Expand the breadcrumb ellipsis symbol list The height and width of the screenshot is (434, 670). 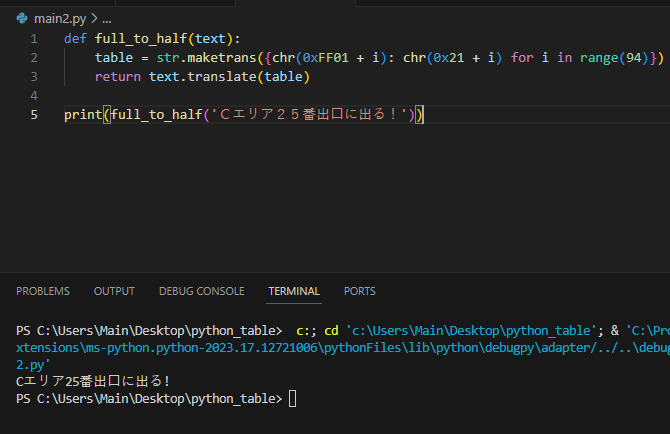coord(107,19)
